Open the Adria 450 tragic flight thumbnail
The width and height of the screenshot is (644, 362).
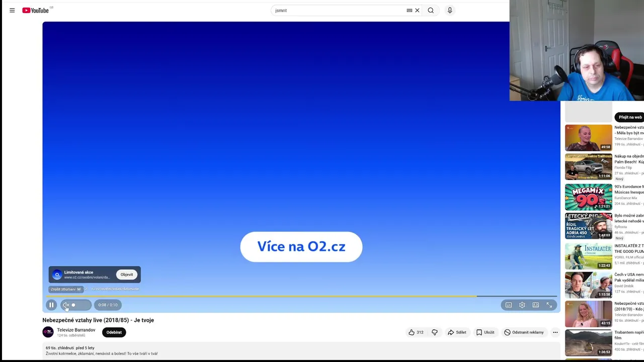click(x=588, y=226)
